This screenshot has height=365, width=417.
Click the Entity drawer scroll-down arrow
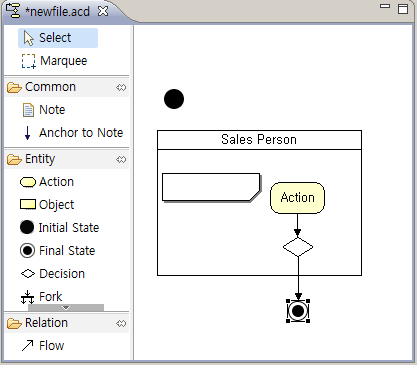[66, 307]
